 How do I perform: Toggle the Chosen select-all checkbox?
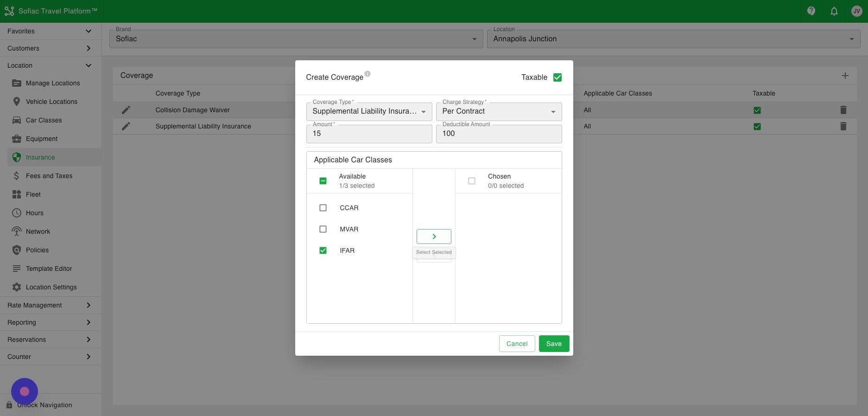(x=472, y=181)
